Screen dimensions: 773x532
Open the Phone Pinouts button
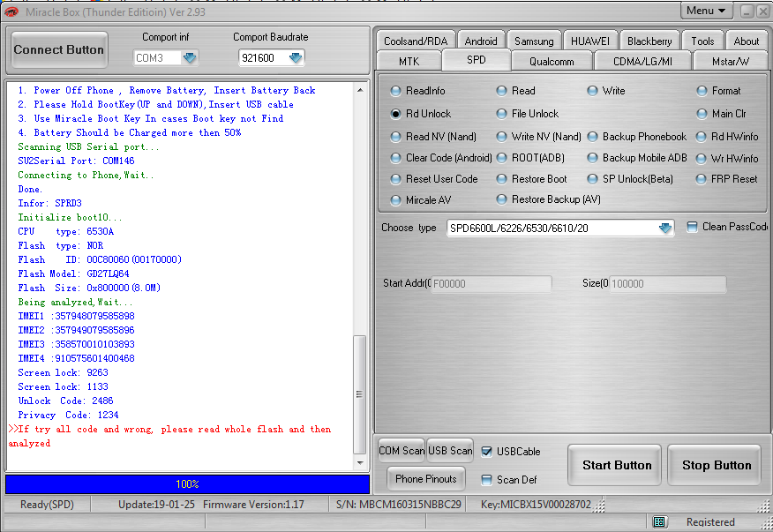[426, 479]
